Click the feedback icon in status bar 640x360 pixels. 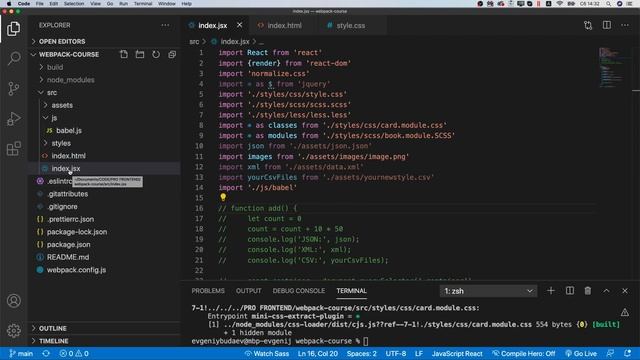(x=610, y=353)
